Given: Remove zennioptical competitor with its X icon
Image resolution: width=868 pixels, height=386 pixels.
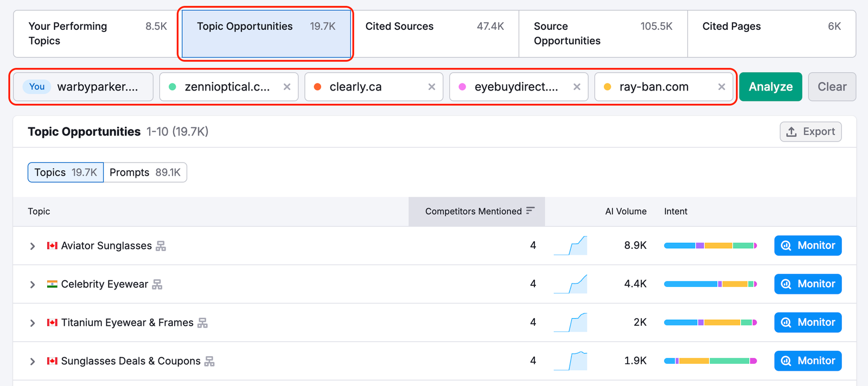Looking at the screenshot, I should pos(287,87).
